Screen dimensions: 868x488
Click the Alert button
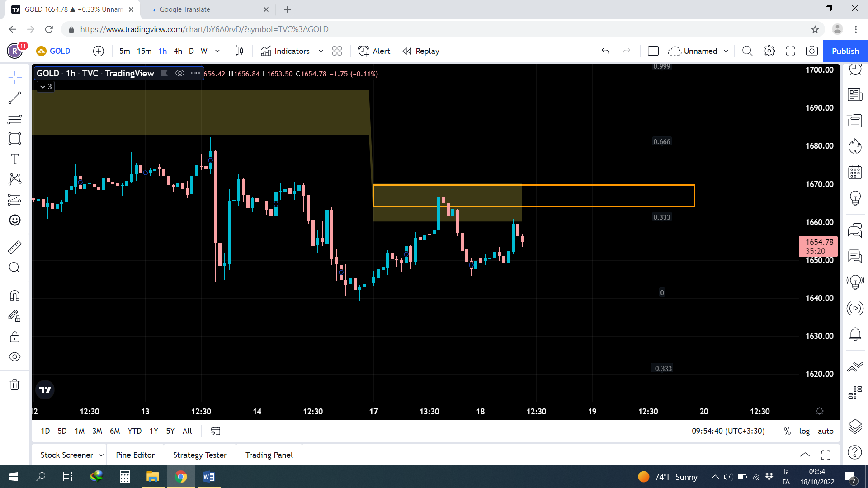coord(374,51)
